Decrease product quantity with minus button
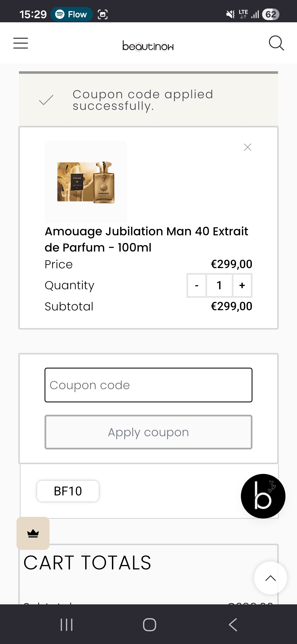297x644 pixels. (x=197, y=285)
